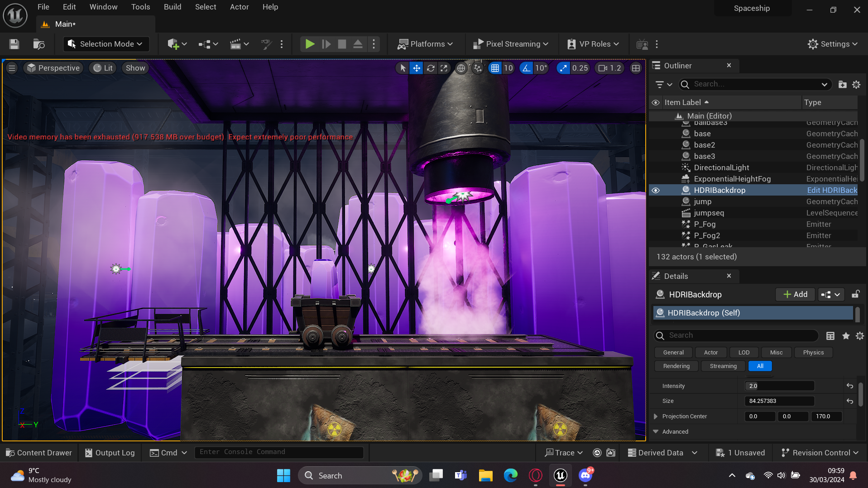Click Add component button in Details

795,294
